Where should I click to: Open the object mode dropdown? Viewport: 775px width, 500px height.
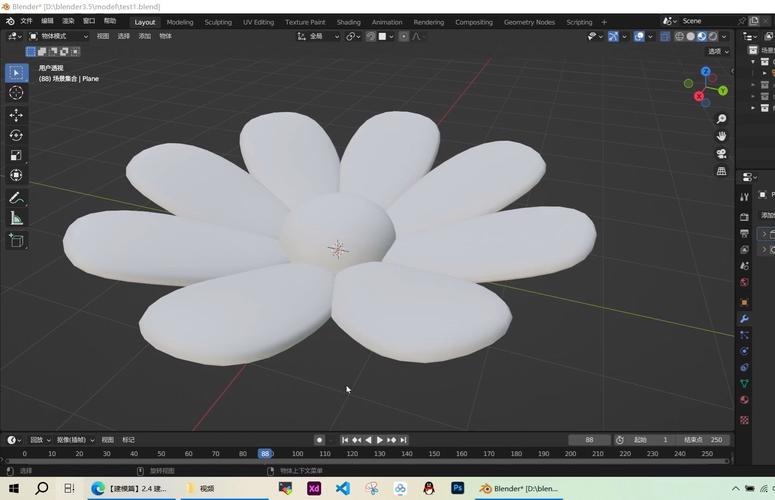59,37
